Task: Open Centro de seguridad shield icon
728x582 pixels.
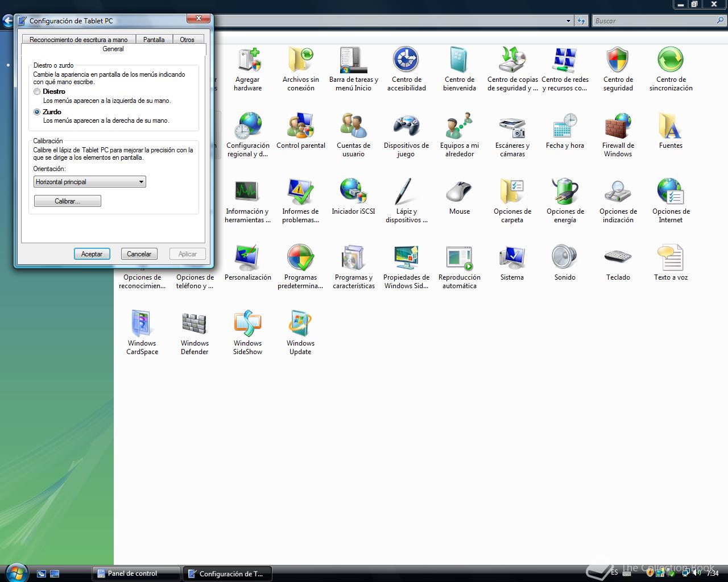Action: coord(618,60)
